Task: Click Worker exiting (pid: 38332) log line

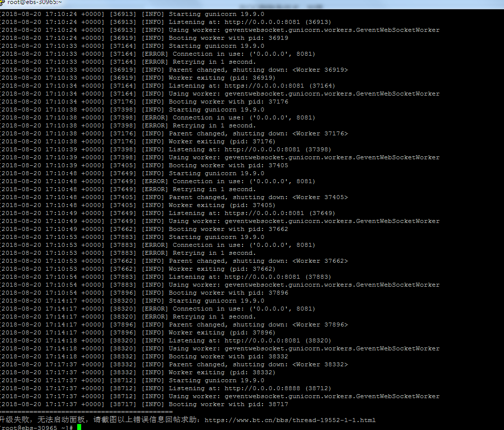Action: (x=138, y=372)
